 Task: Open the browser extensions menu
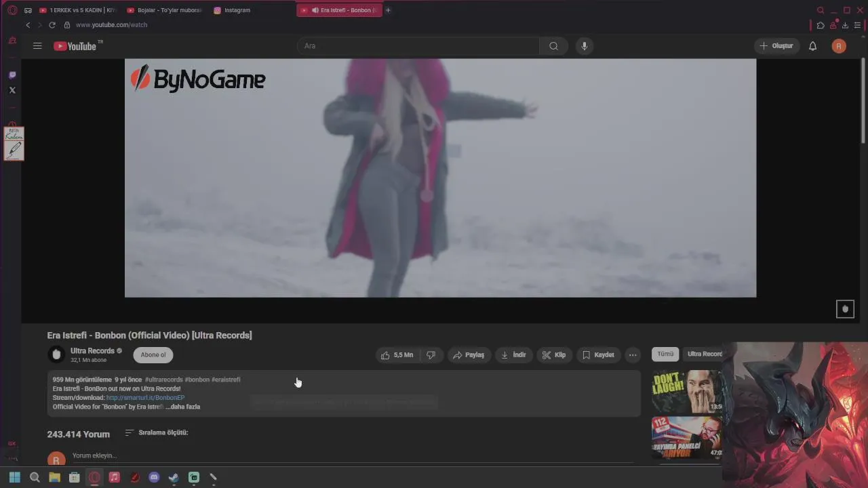pyautogui.click(x=821, y=25)
